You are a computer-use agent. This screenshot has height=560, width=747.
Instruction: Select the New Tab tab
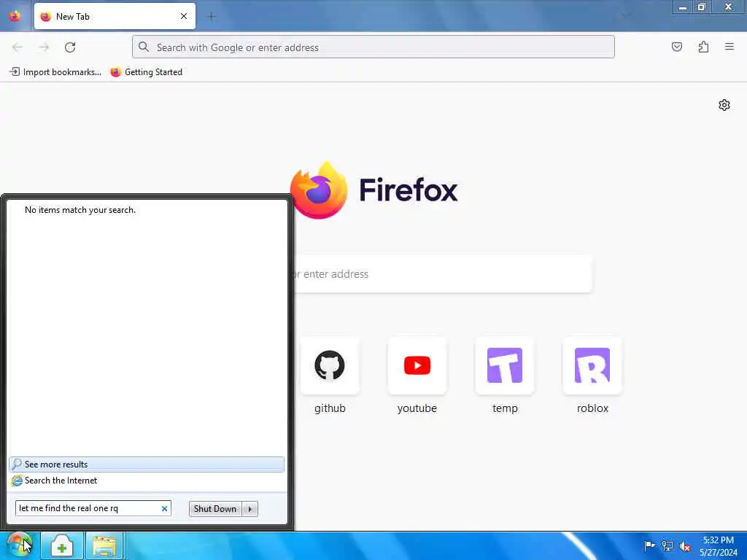[115, 16]
